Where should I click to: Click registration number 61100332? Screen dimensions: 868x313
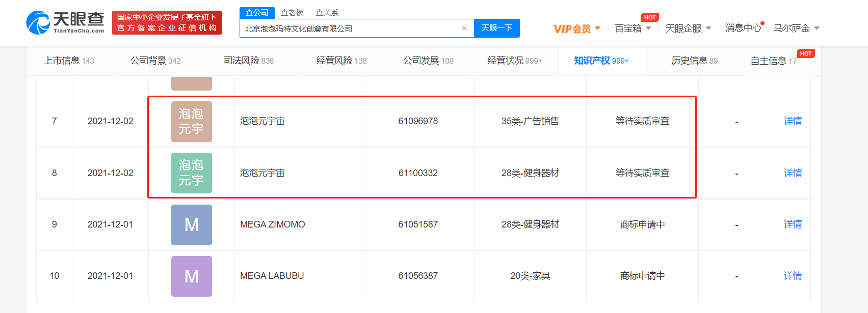click(418, 173)
